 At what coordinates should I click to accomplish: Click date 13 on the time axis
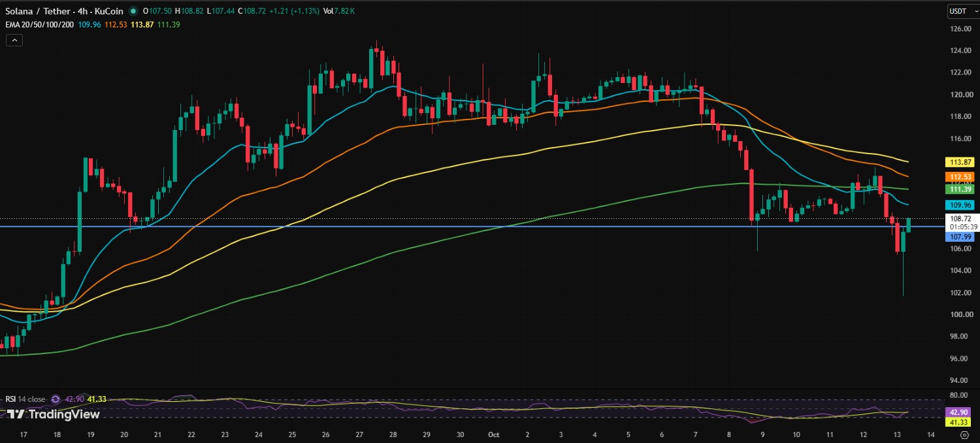pyautogui.click(x=897, y=435)
